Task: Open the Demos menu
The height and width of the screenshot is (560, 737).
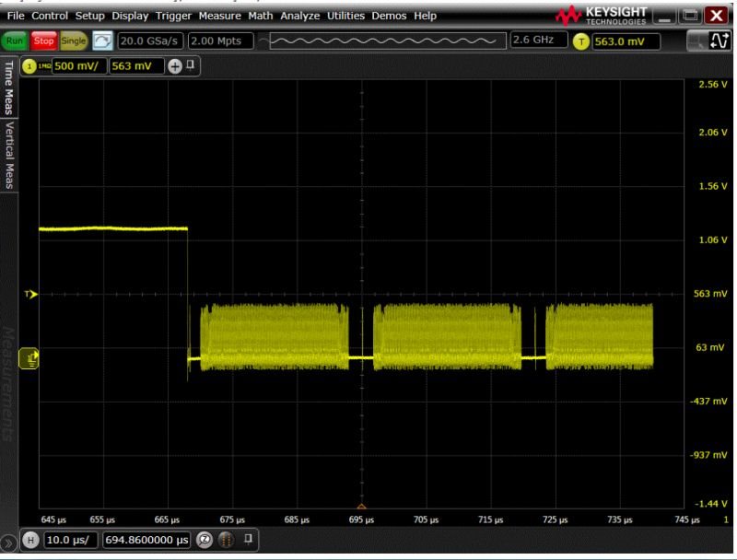Action: click(x=389, y=16)
